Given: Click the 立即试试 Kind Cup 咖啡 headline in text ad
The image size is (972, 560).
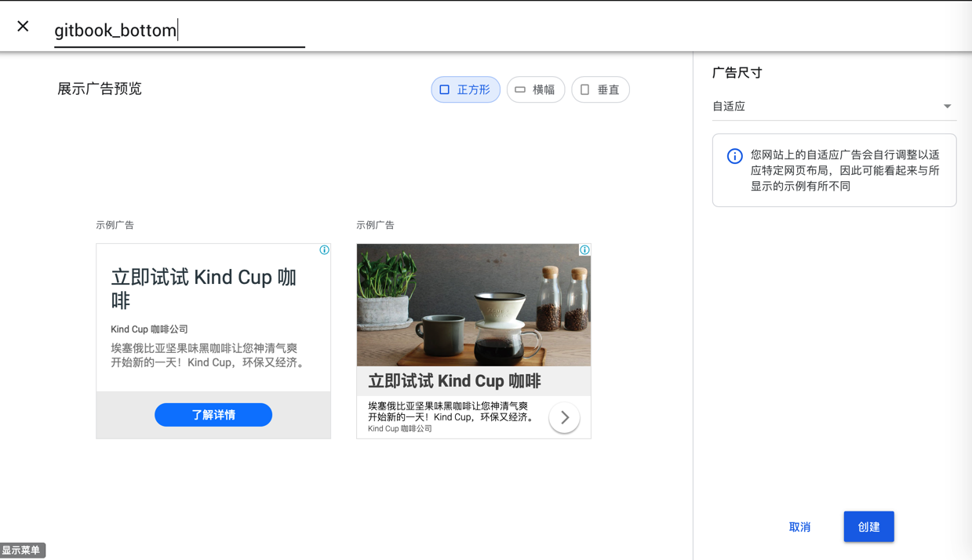Looking at the screenshot, I should pyautogui.click(x=204, y=289).
